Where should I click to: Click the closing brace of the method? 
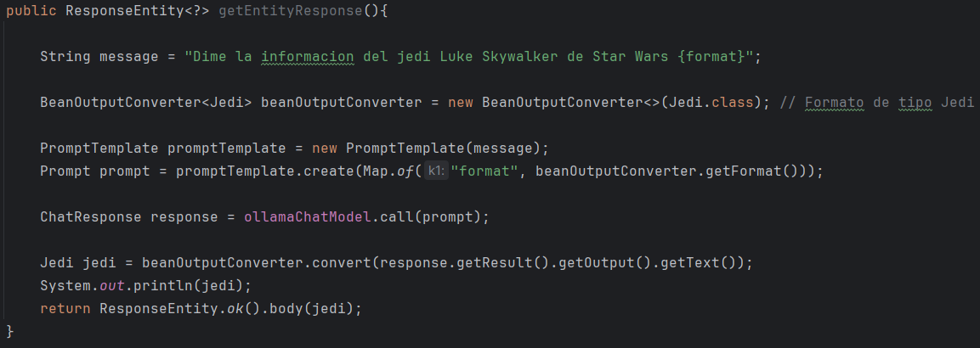(x=10, y=328)
